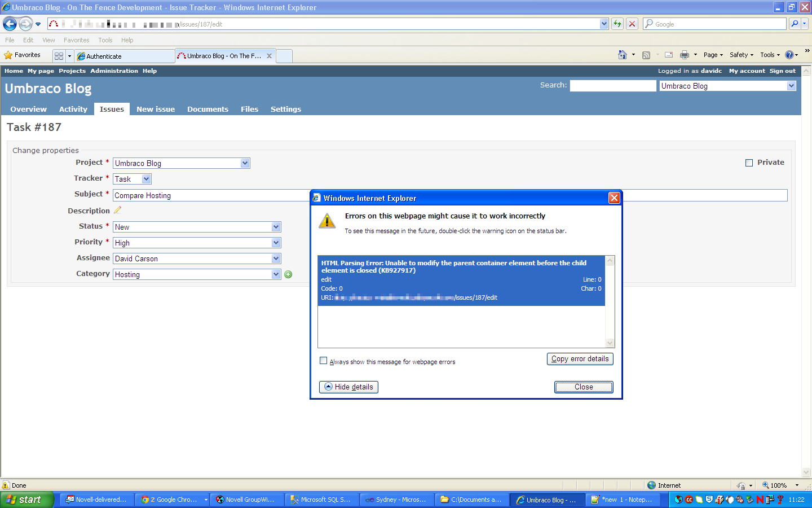Click error details list scrollbar up arrow

pos(610,261)
